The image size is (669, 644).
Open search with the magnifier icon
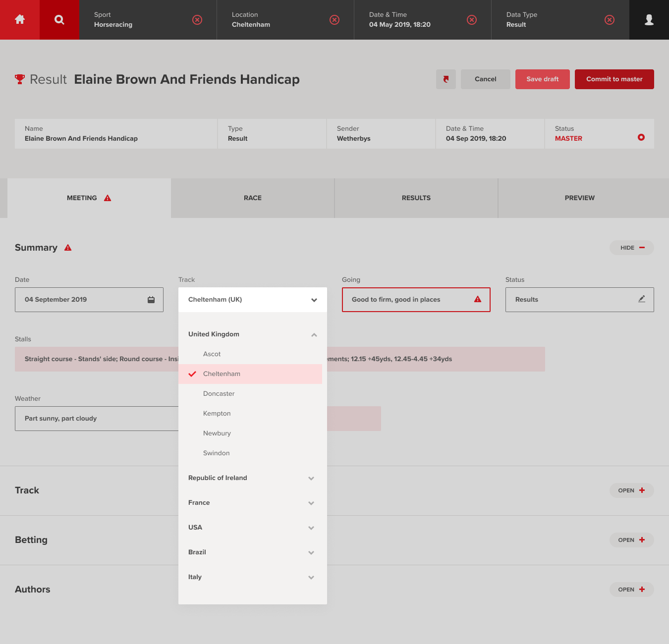pos(59,20)
